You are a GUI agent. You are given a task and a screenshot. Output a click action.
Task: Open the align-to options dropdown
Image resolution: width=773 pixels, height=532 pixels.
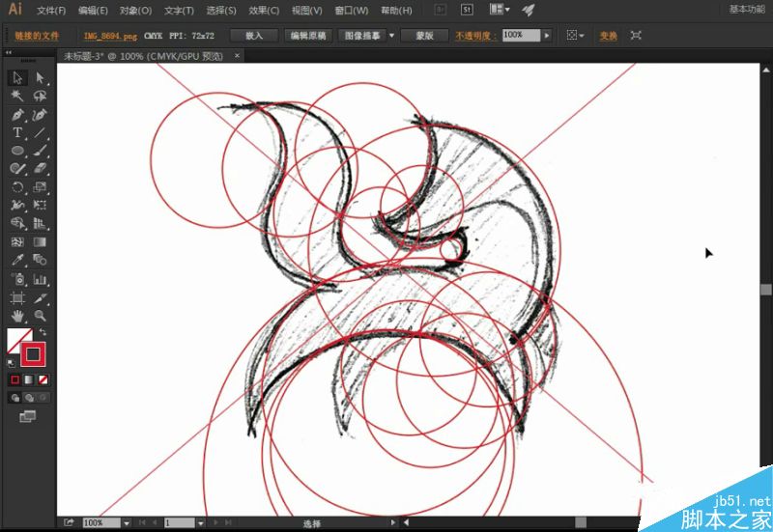575,36
